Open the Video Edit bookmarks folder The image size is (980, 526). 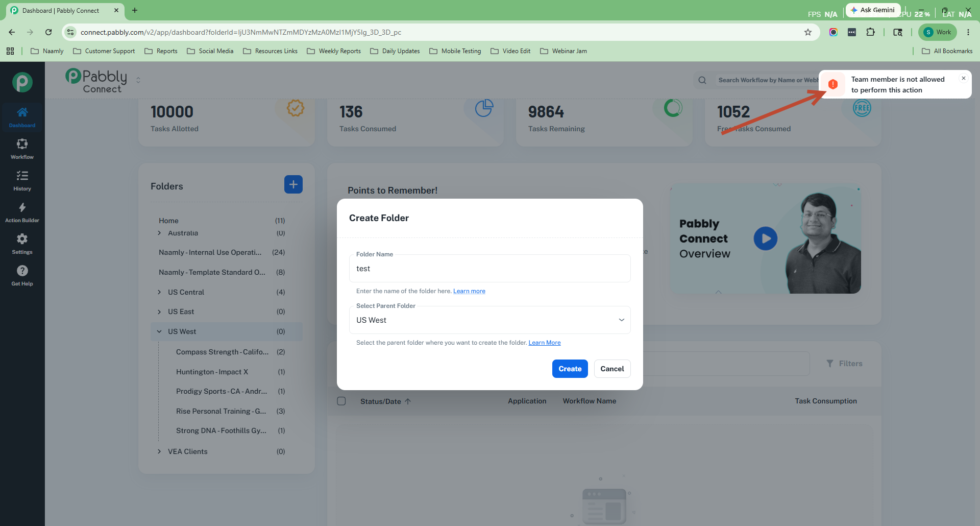[x=510, y=51]
